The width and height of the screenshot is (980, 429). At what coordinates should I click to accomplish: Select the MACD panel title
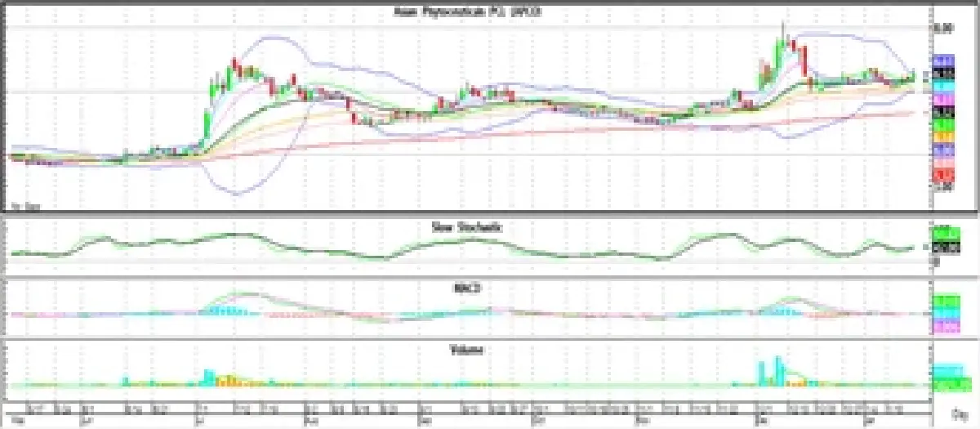pyautogui.click(x=466, y=288)
